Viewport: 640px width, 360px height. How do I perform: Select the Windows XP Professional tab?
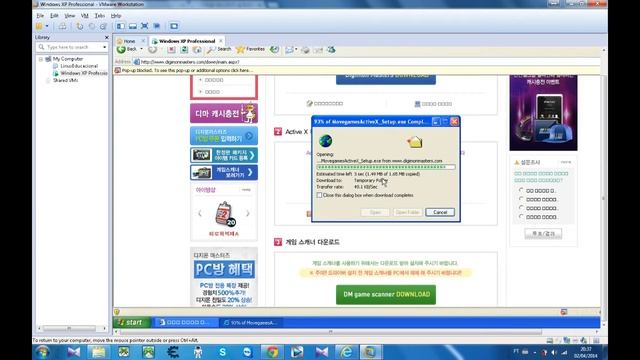click(187, 41)
